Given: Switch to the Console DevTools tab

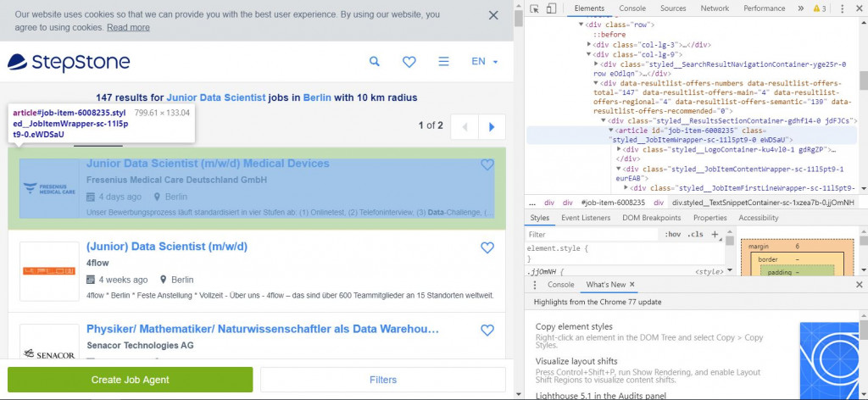Looking at the screenshot, I should tap(632, 8).
